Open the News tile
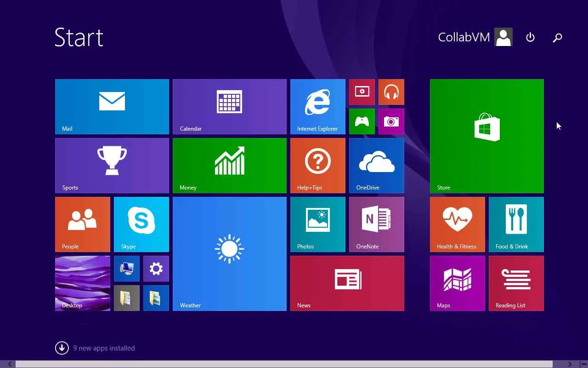The image size is (588, 368). point(347,283)
